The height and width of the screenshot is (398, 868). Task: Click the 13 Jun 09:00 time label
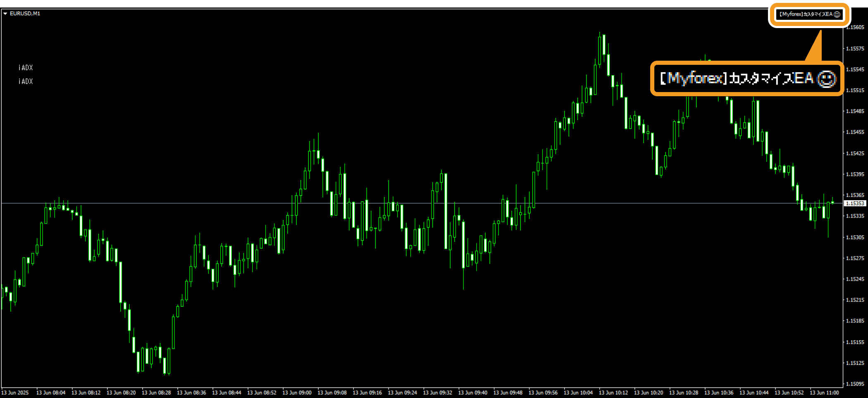[297, 393]
